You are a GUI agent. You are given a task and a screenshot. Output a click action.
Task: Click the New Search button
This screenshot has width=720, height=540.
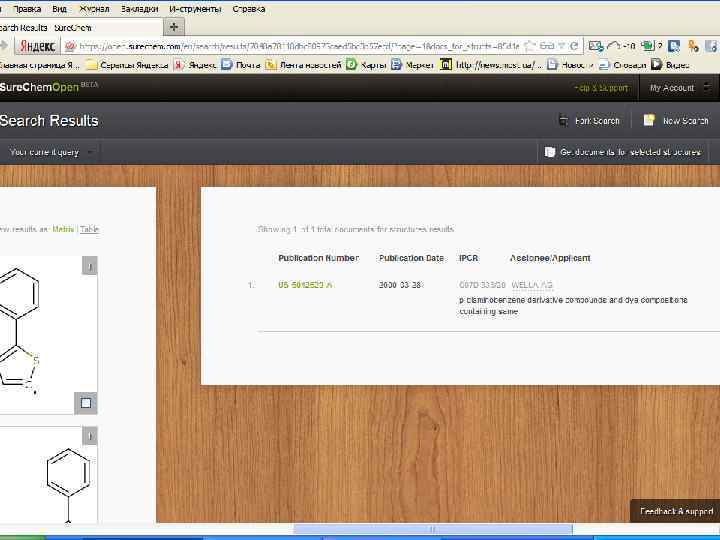tap(676, 121)
